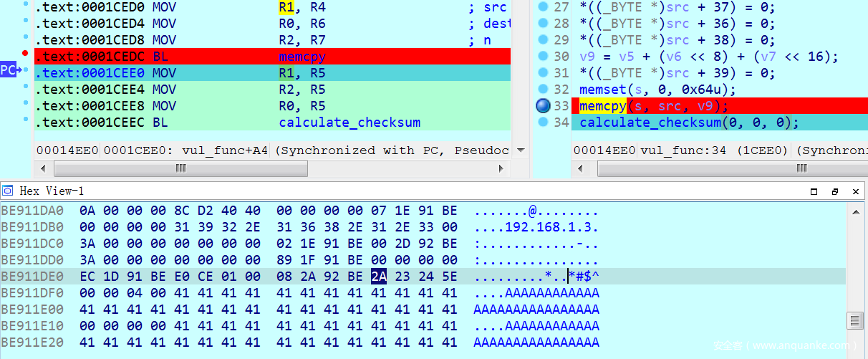Toggle the blue breakpoint ball on line 33
Screen dimensions: 868x359
pyautogui.click(x=544, y=106)
